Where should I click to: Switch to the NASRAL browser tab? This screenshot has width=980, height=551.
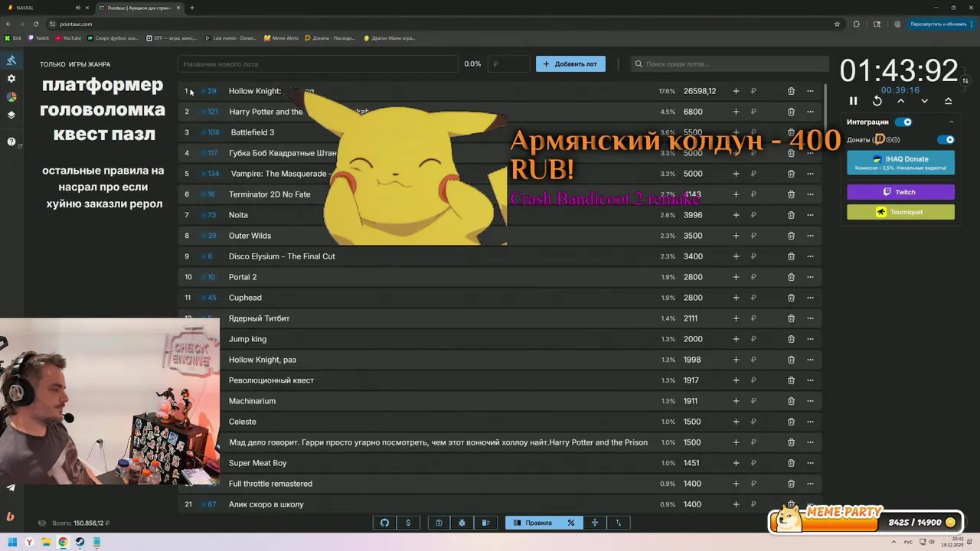[47, 8]
